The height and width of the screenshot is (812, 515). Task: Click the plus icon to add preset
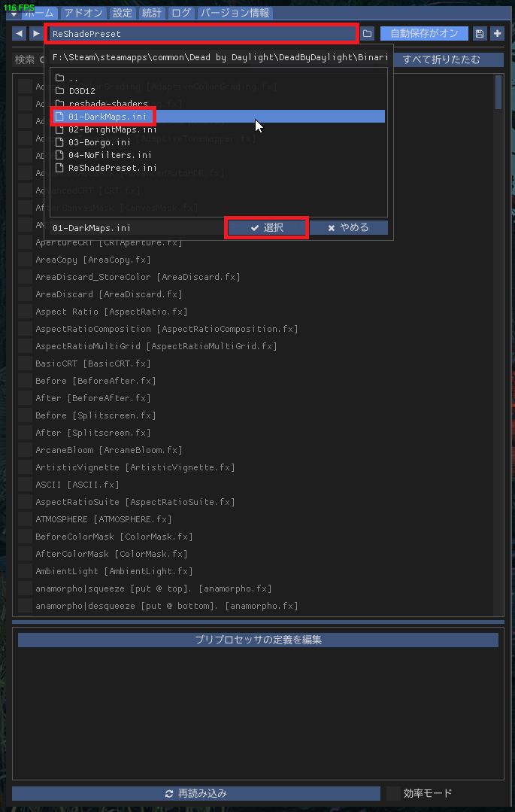pos(497,34)
